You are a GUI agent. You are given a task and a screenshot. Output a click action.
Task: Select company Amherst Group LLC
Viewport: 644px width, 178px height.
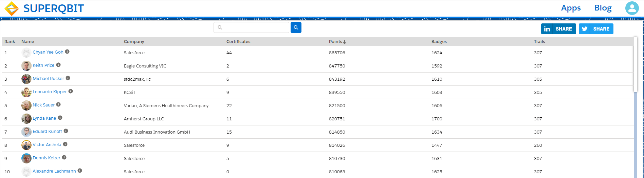point(144,119)
